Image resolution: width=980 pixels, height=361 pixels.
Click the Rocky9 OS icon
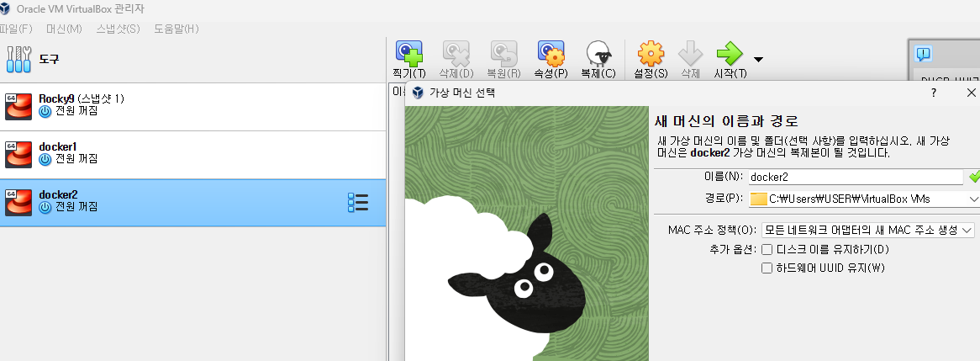coord(18,106)
